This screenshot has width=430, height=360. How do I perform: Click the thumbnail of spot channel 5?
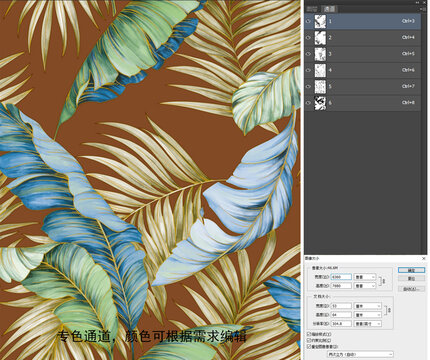[320, 86]
